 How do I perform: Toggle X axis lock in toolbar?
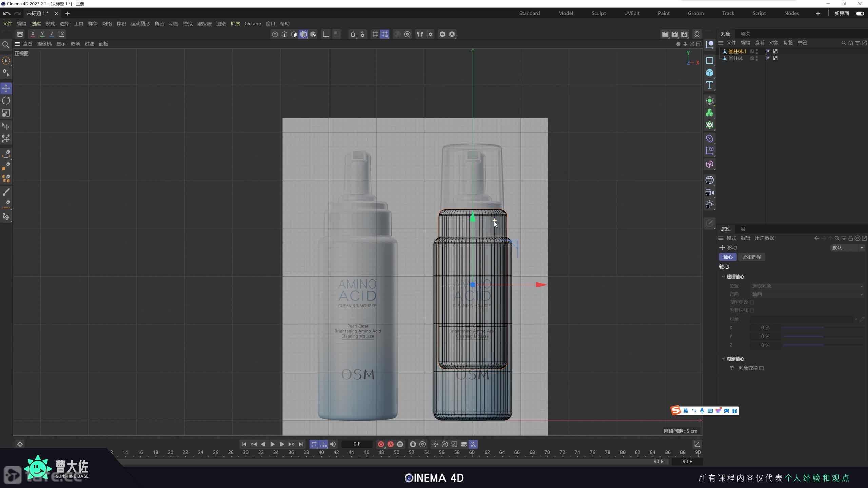coord(33,34)
